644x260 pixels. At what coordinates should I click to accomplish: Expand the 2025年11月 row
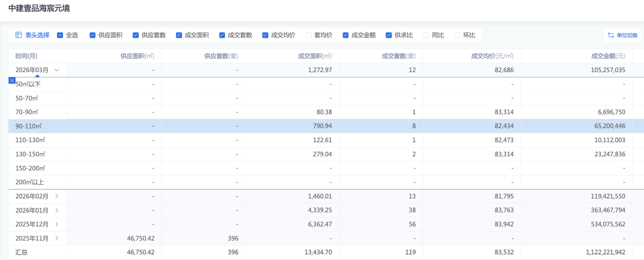click(x=57, y=238)
